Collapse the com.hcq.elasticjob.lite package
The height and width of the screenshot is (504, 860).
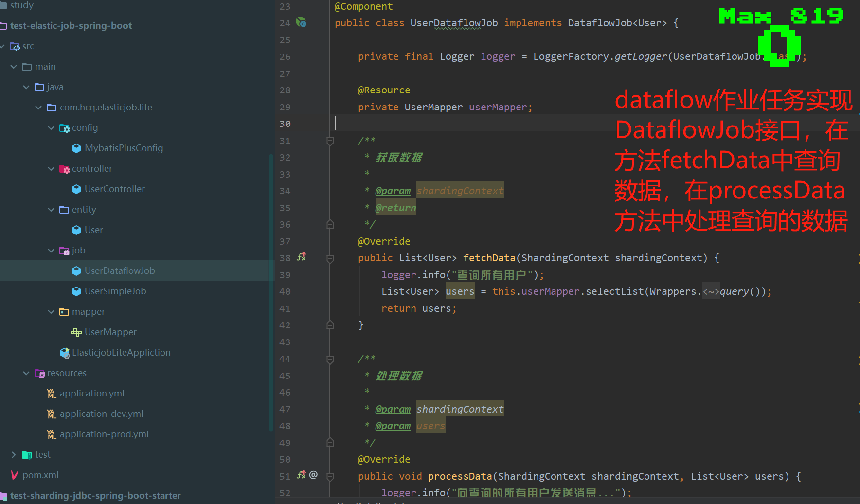[38, 107]
